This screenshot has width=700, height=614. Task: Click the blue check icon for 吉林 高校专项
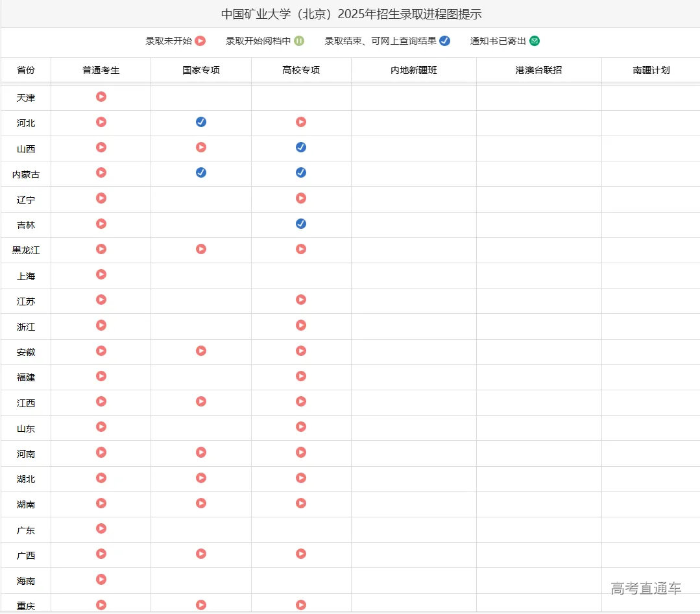point(300,223)
